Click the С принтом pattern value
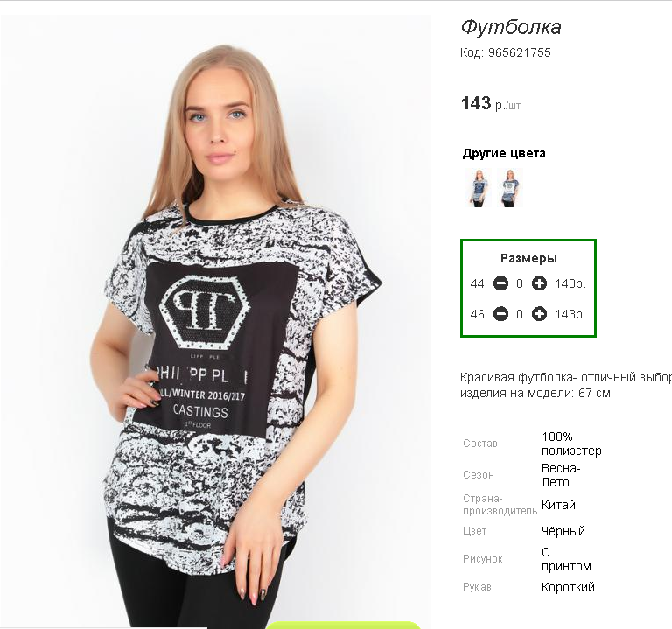Viewport: 672px width, 629px height. coord(566,559)
